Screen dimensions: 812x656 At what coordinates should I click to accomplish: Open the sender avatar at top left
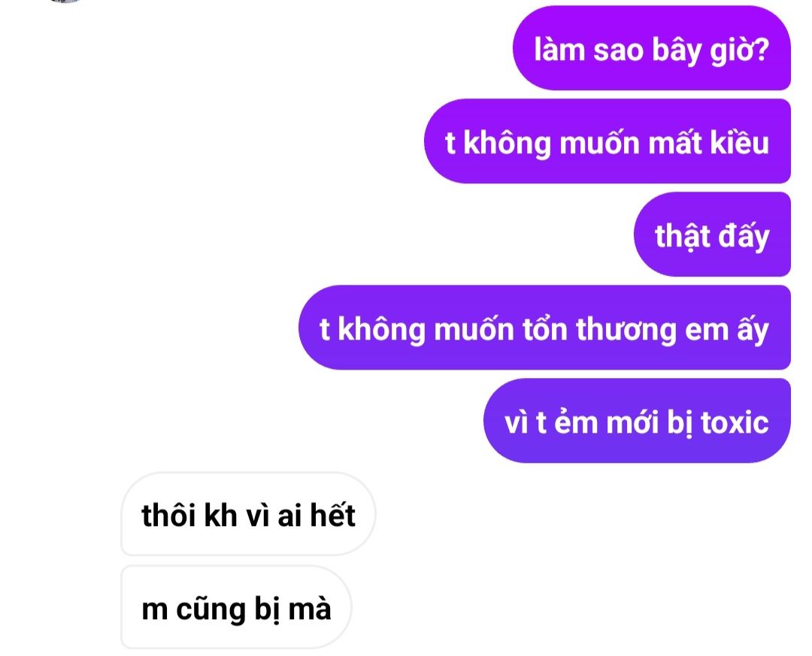pos(66,2)
